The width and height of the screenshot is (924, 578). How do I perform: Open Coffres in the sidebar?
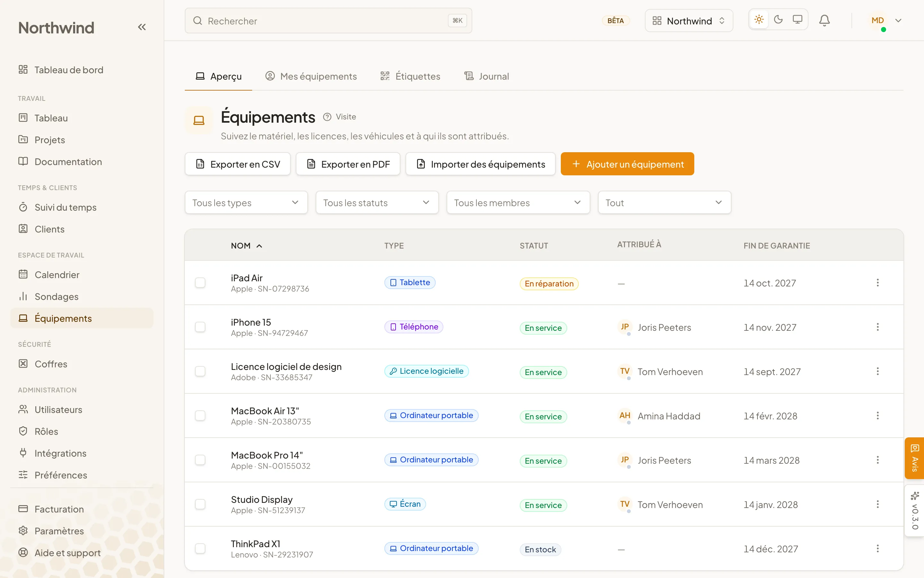tap(82, 364)
